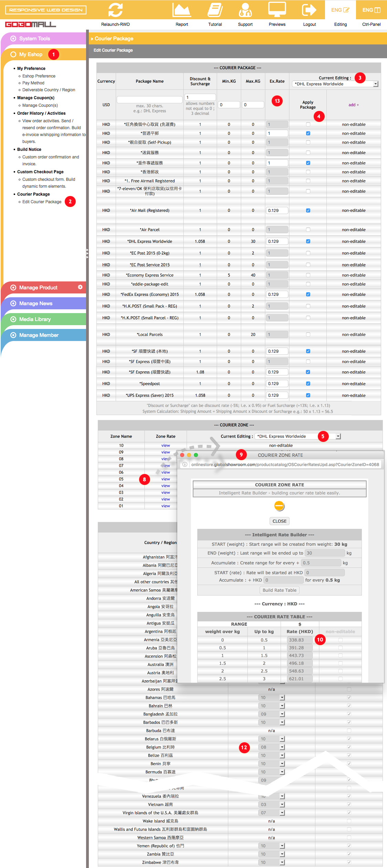Toggle Apply Package for 普通平郵
This screenshot has height=868, width=387.
[308, 133]
